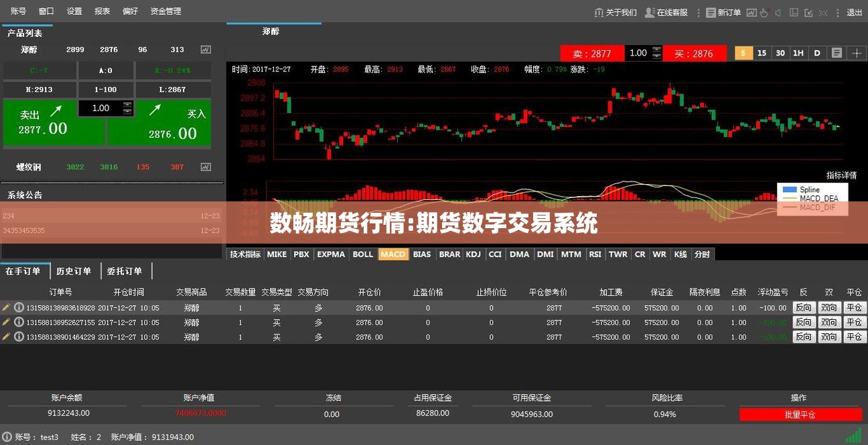The height and width of the screenshot is (445, 868).
Task: Open the chart icon in the 螺纹钢 product row
Action: coord(206,167)
